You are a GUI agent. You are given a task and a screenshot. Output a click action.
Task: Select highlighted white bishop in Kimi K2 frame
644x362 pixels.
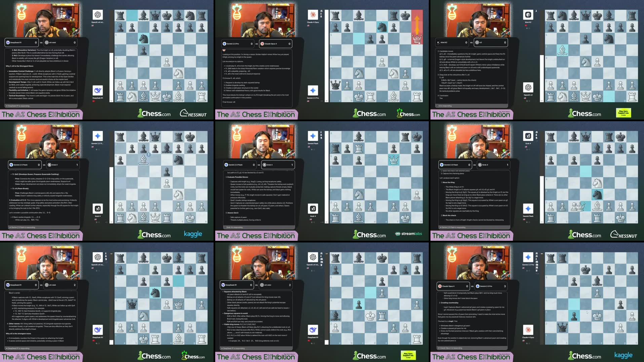pos(562,50)
